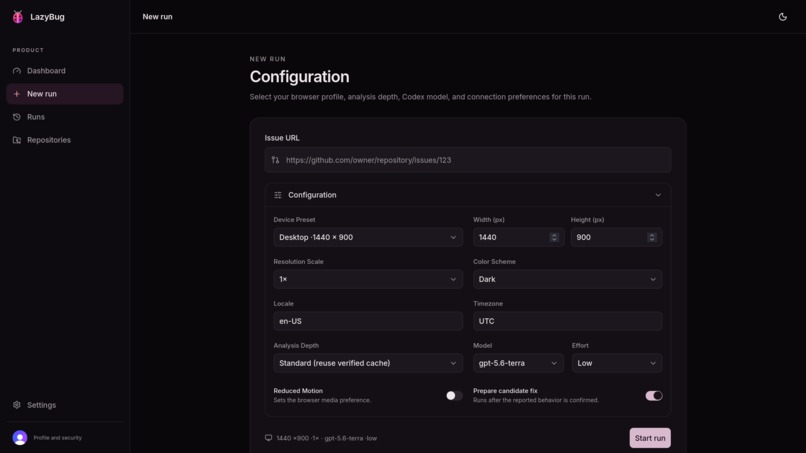
Task: Focus the Issue URL input field
Action: coord(468,160)
